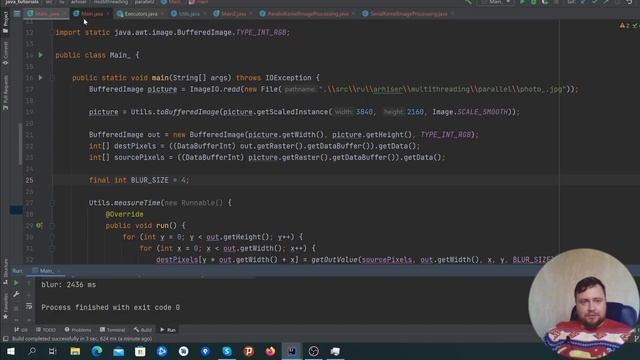Open the PowerPoint taskbar icon
This screenshot has width=640, height=360.
click(x=249, y=351)
